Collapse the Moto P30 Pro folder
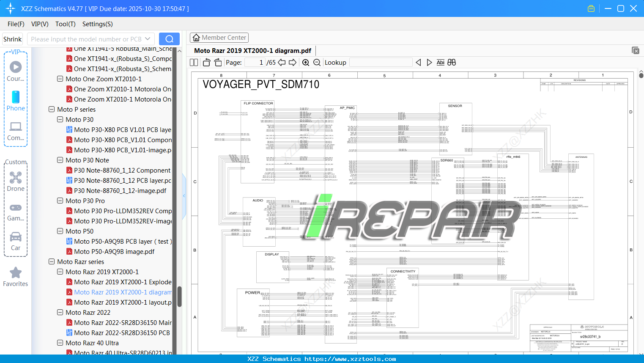644x363 pixels. [60, 201]
